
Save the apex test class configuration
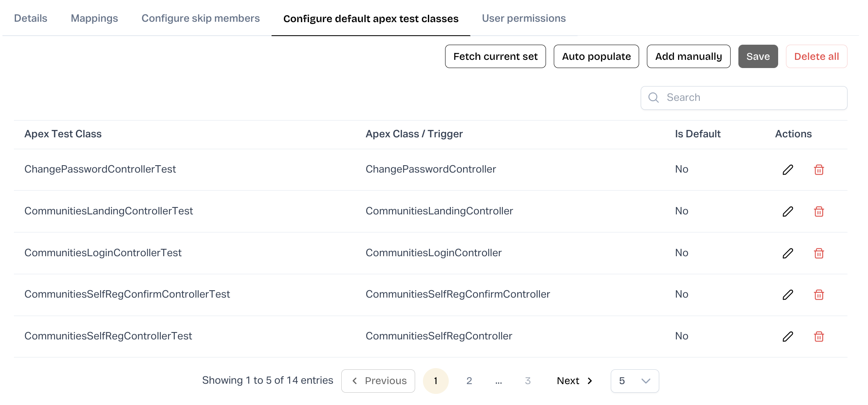758,57
